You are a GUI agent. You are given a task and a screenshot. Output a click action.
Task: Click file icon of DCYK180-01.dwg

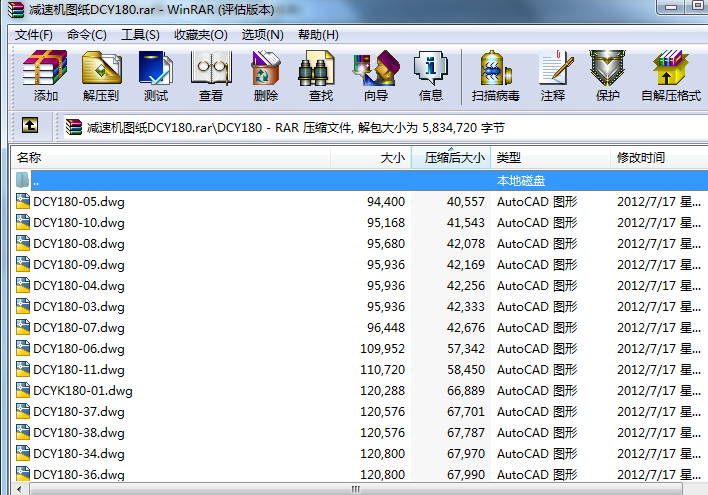[x=23, y=390]
